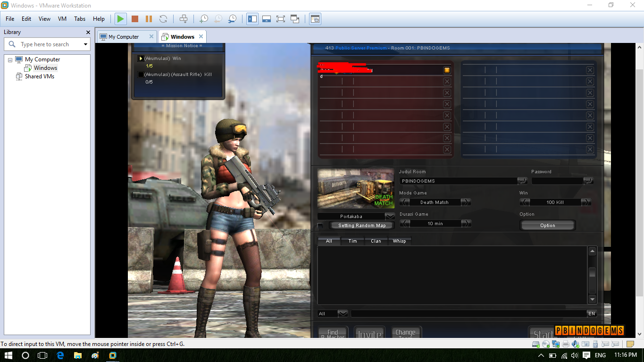Increase the 10 min game duration
Image resolution: width=644 pixels, height=362 pixels.
coord(466,223)
